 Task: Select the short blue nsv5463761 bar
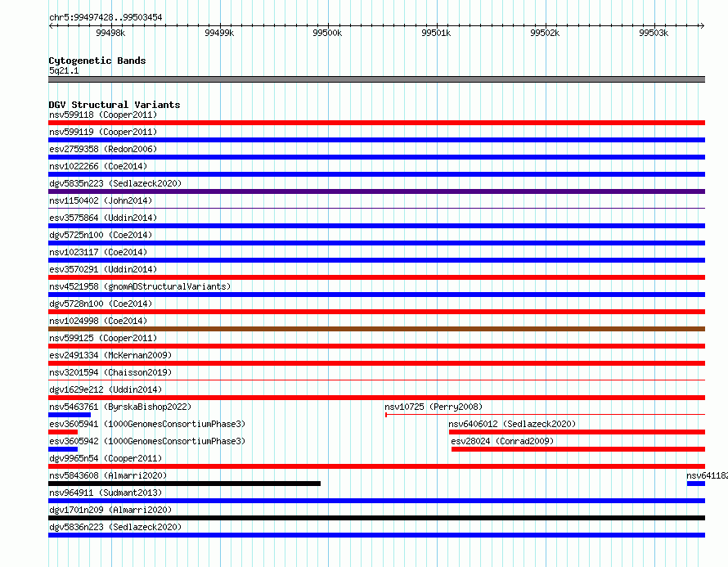[x=70, y=415]
